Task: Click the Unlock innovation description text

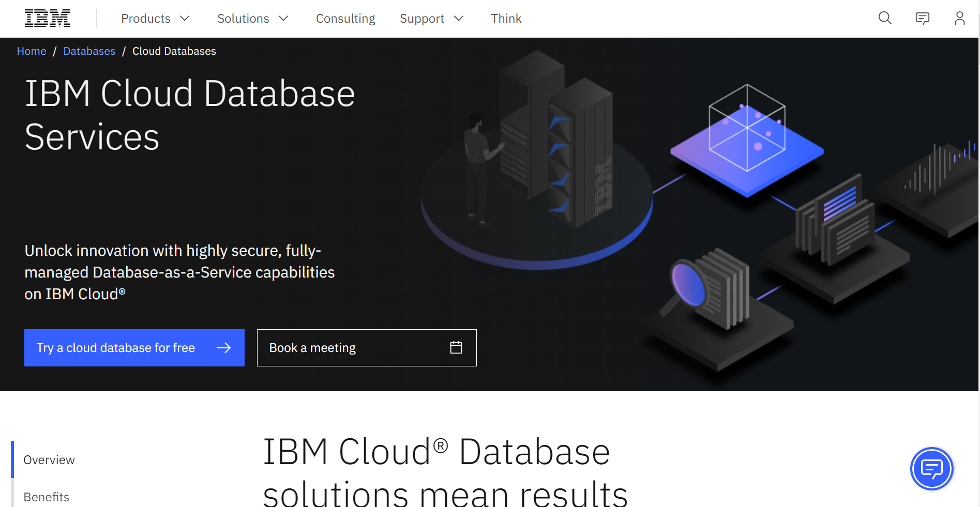Action: pyautogui.click(x=179, y=272)
